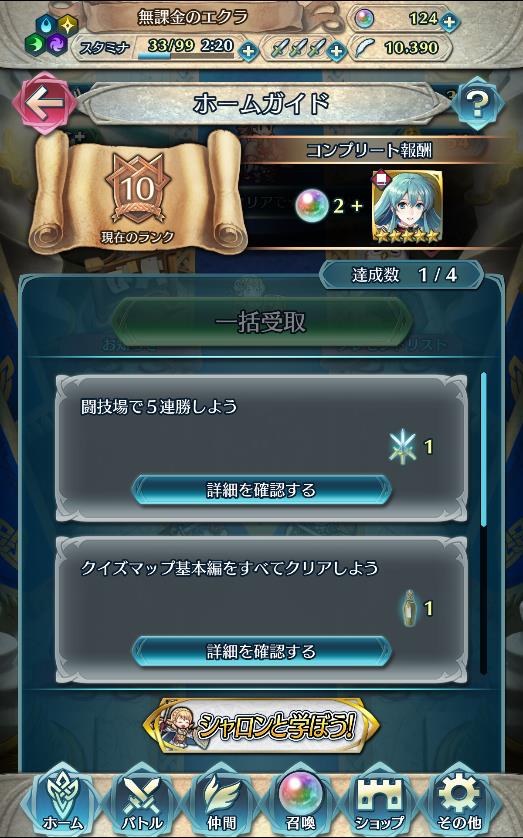The image size is (523, 838).
Task: Open ホーム tab in bottom navigation
Action: pyautogui.click(x=63, y=801)
